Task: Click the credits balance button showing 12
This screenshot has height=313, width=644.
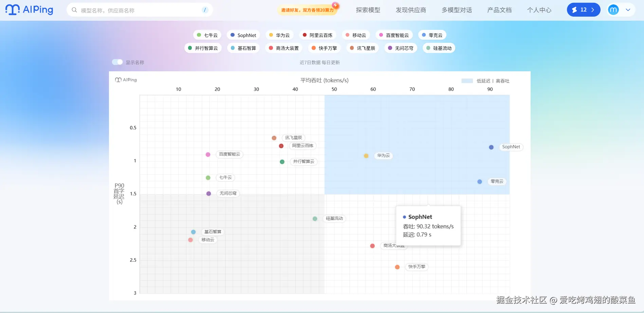Action: (584, 10)
